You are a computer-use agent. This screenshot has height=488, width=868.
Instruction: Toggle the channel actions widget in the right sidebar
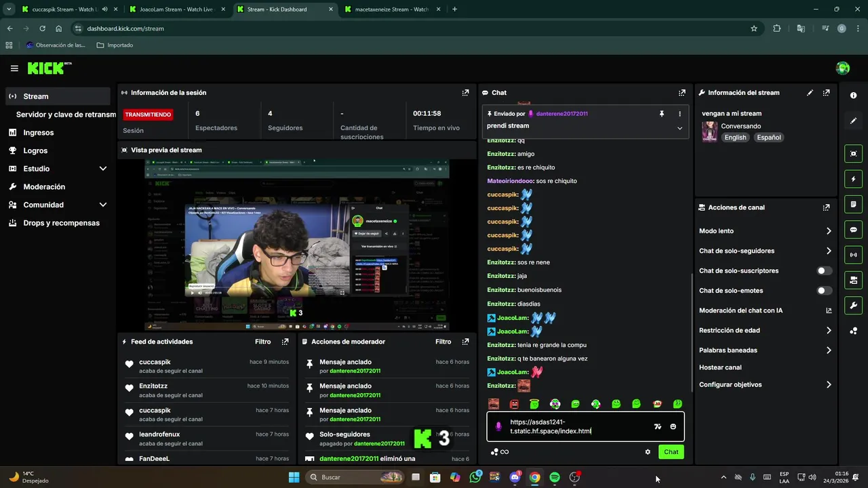click(x=853, y=280)
